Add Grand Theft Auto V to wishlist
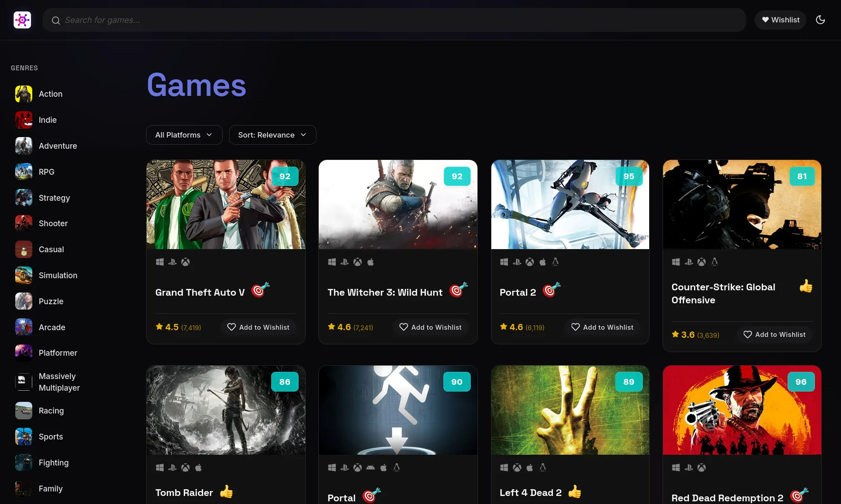841x504 pixels. (x=258, y=327)
